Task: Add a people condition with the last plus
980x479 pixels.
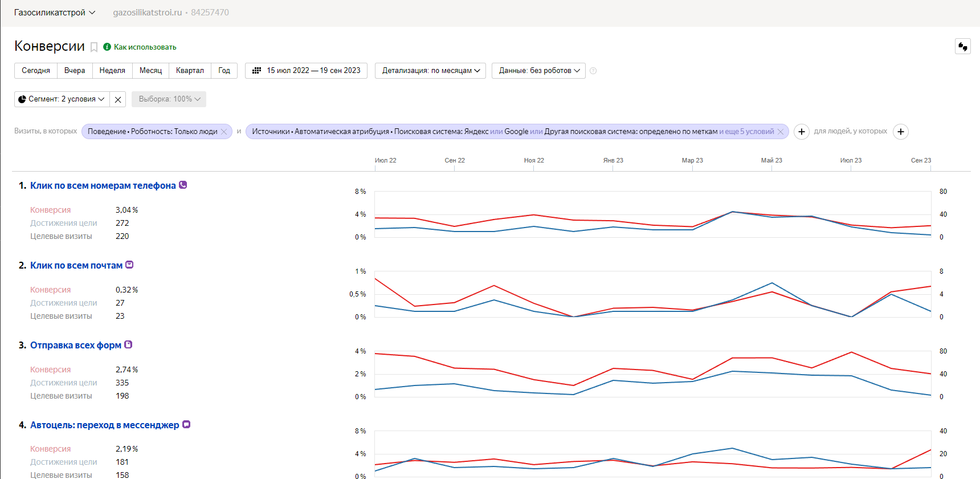Action: [x=901, y=132]
